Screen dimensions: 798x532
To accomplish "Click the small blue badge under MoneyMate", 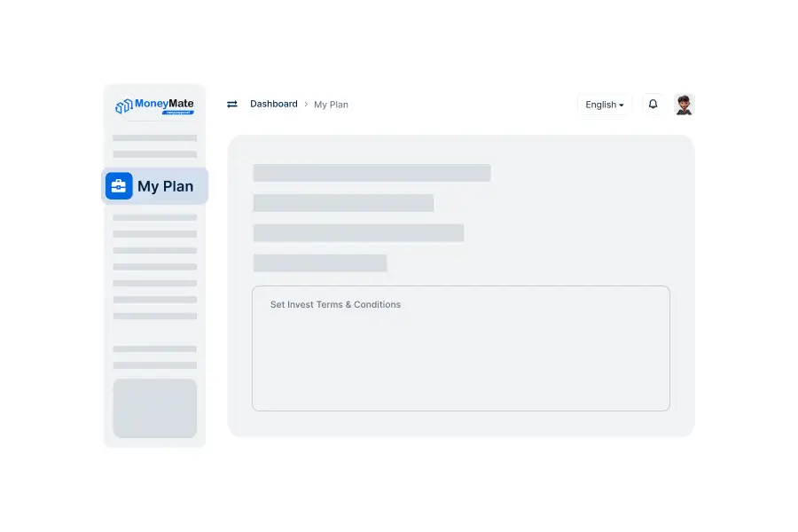I will click(x=177, y=113).
